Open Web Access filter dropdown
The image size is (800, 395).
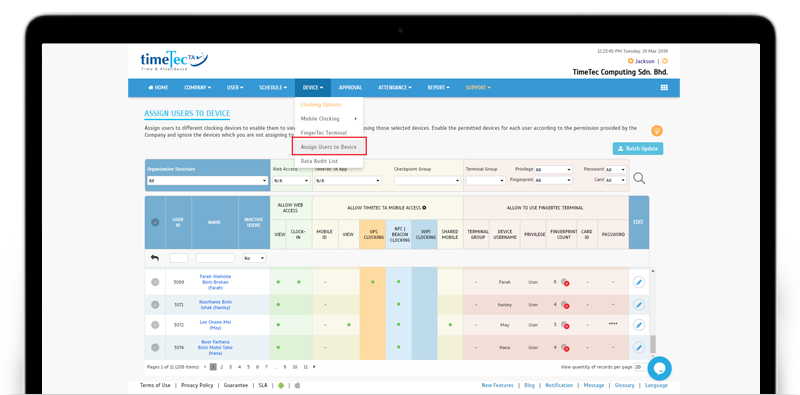[x=291, y=181]
